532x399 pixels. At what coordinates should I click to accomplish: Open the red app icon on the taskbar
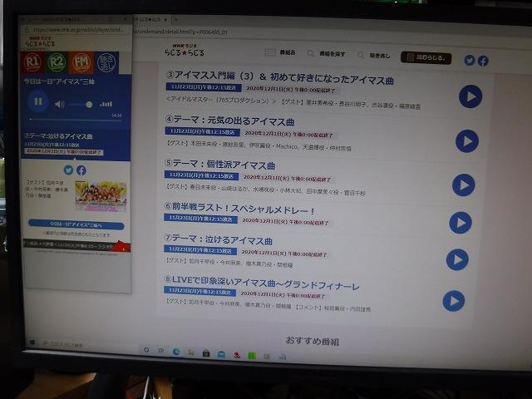[237, 355]
